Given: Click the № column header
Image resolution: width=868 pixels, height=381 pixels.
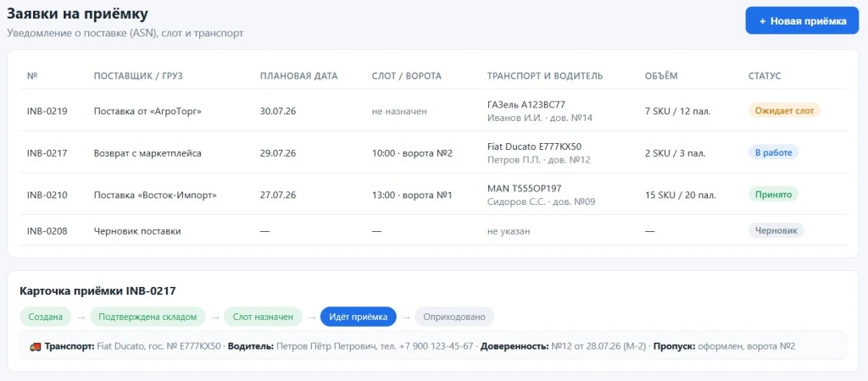Looking at the screenshot, I should tap(31, 75).
